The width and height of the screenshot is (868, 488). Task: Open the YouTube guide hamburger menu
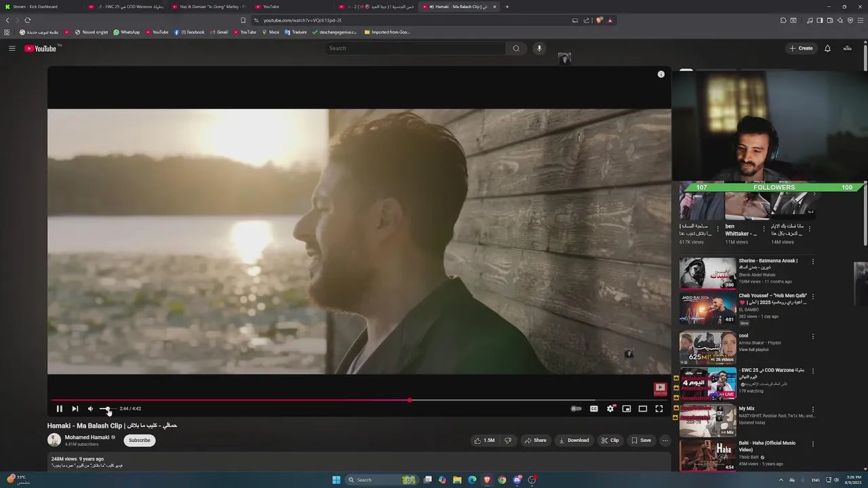tap(12, 48)
